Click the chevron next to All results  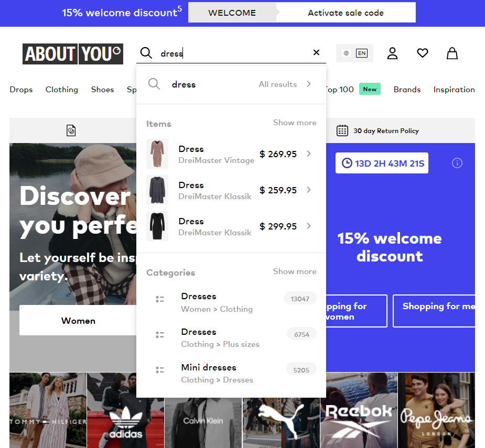pos(309,84)
